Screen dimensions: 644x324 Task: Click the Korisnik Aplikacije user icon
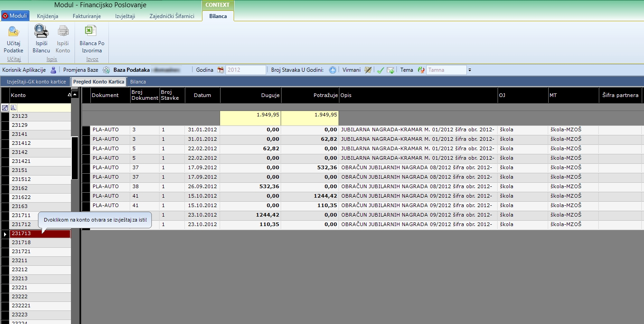coord(53,70)
